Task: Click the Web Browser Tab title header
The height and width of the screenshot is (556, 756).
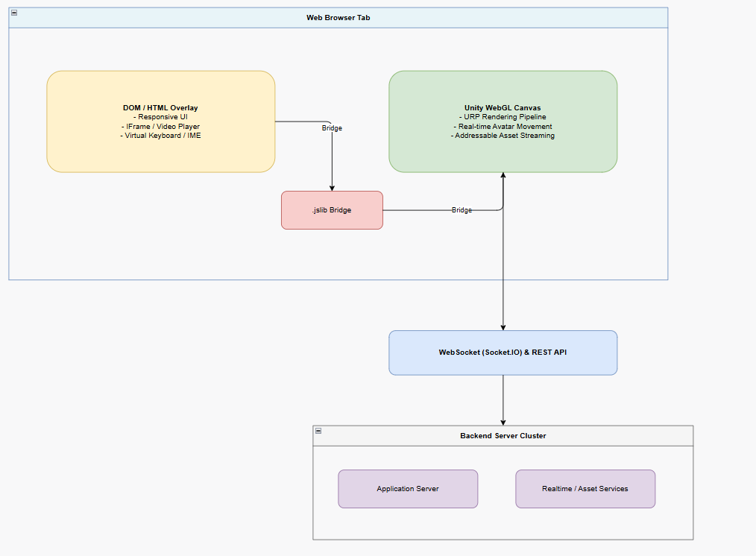Action: click(x=338, y=18)
